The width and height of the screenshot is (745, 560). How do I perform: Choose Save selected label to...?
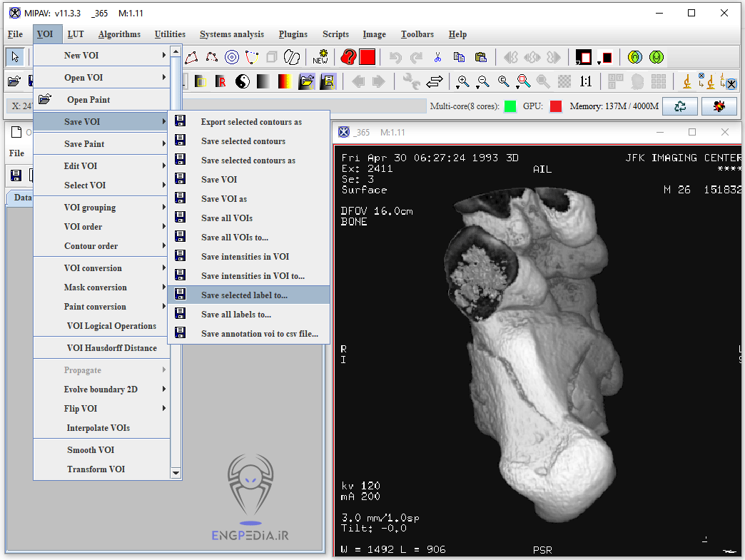click(x=249, y=295)
